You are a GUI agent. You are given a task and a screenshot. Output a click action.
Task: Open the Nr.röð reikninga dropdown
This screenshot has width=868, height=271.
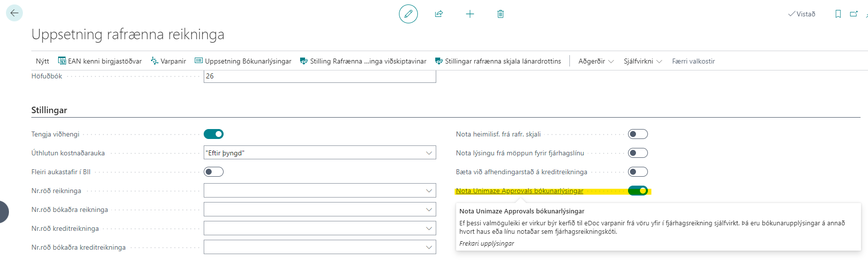click(429, 191)
